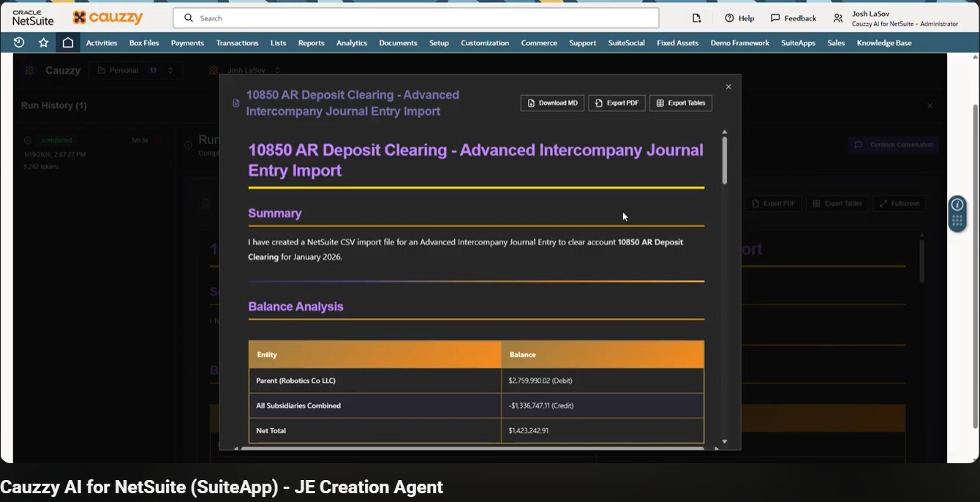Click Export Tables in the modal
This screenshot has width=980, height=502.
680,103
